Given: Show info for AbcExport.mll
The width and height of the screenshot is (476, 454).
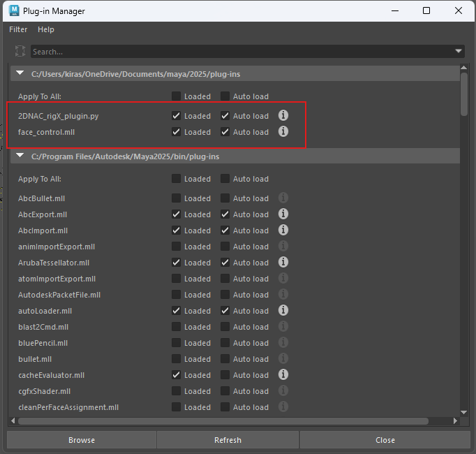Looking at the screenshot, I should pyautogui.click(x=283, y=214).
